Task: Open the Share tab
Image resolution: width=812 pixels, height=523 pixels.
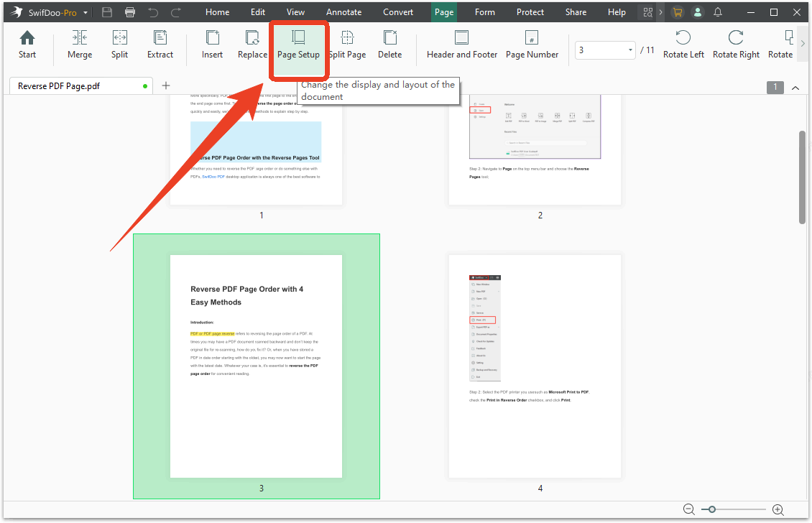Action: [x=576, y=12]
